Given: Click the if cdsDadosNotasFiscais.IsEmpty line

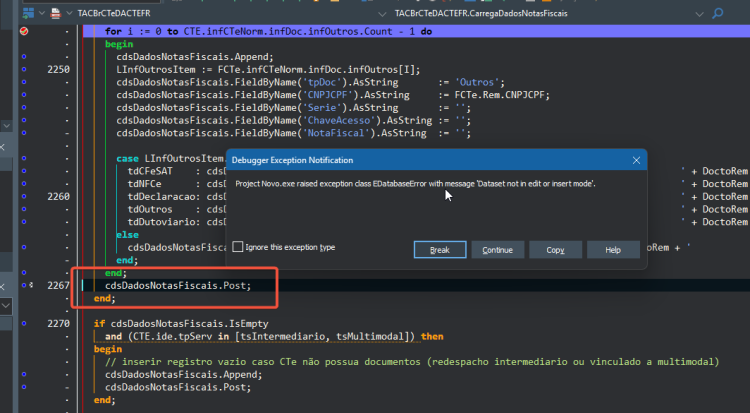Looking at the screenshot, I should [181, 324].
